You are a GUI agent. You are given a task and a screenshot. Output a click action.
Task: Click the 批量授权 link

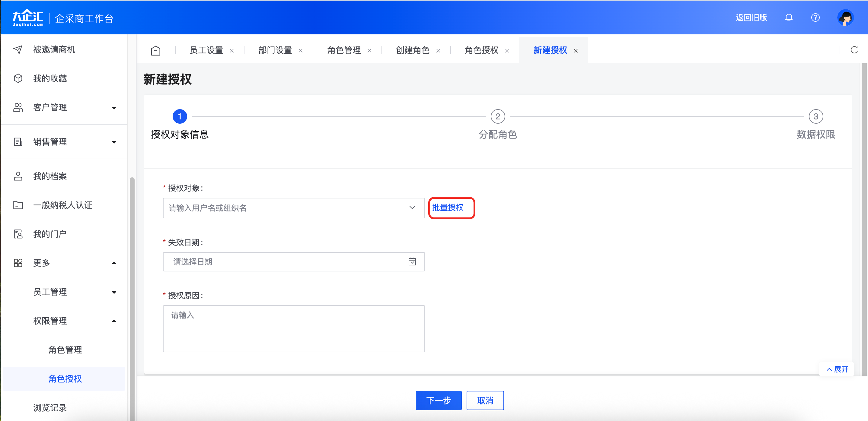(x=448, y=207)
